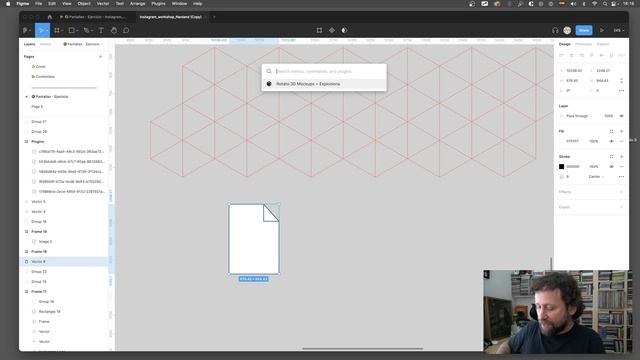640x360 pixels.
Task: Open the stroke Center alignment dropdown
Action: (x=596, y=177)
